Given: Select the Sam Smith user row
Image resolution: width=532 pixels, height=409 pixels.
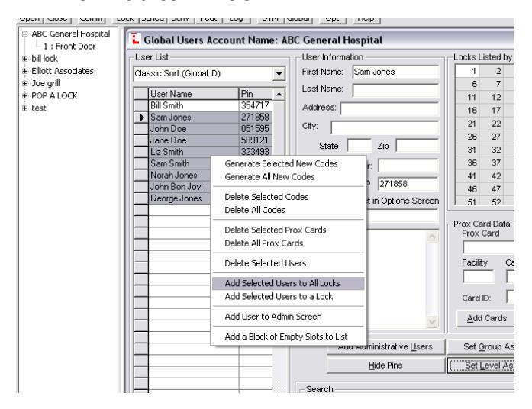Looking at the screenshot, I should pos(179,163).
